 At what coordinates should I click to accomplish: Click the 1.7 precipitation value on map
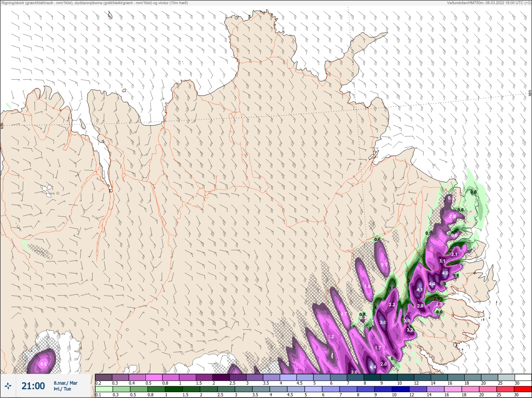click(378, 348)
